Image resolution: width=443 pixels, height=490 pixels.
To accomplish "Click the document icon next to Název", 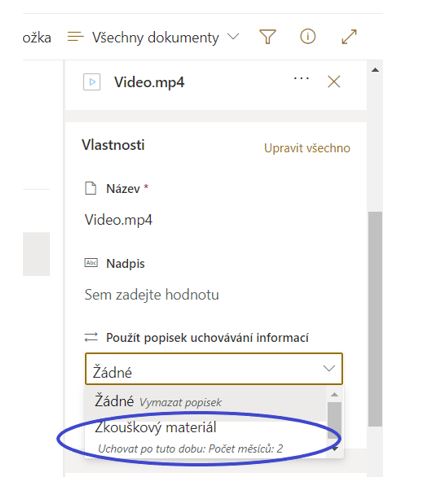I will [90, 188].
